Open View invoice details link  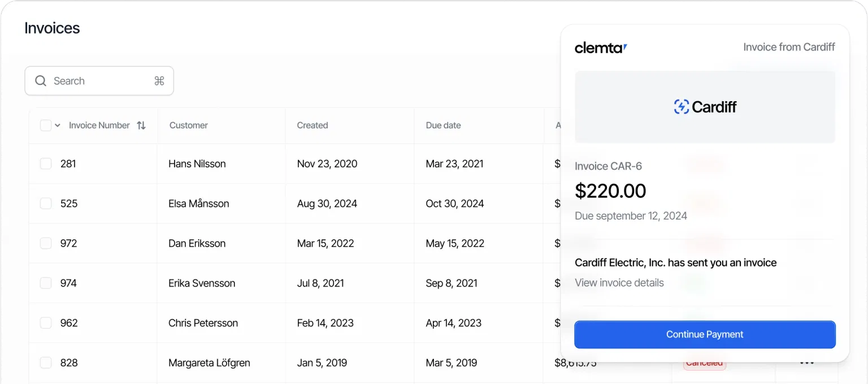[619, 283]
